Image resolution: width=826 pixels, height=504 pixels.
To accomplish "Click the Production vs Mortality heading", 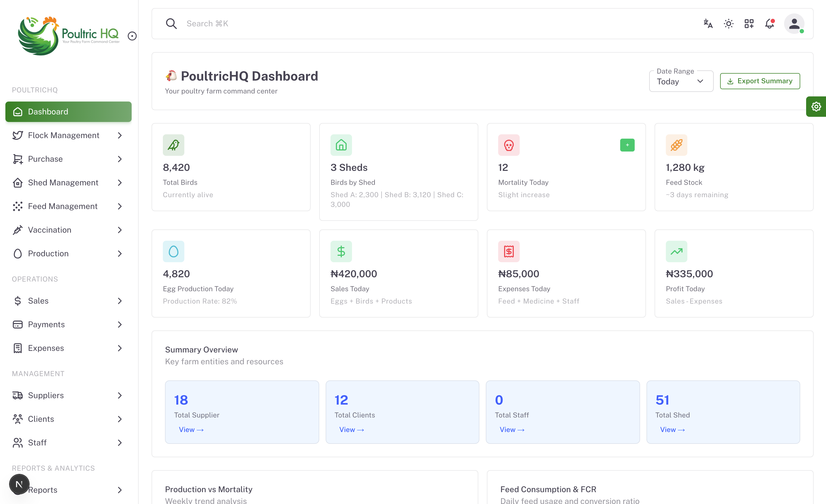I will [x=209, y=489].
